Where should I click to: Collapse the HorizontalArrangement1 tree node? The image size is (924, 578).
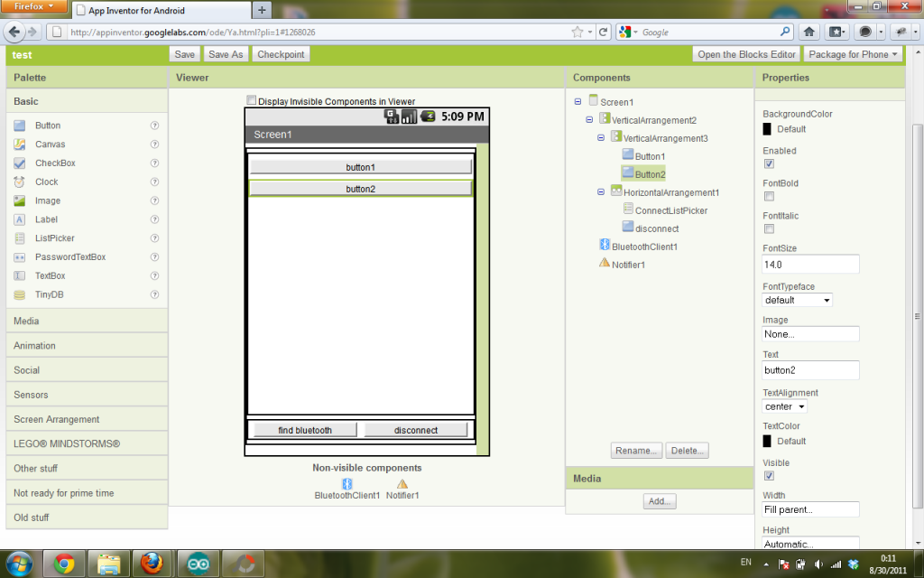coord(601,191)
